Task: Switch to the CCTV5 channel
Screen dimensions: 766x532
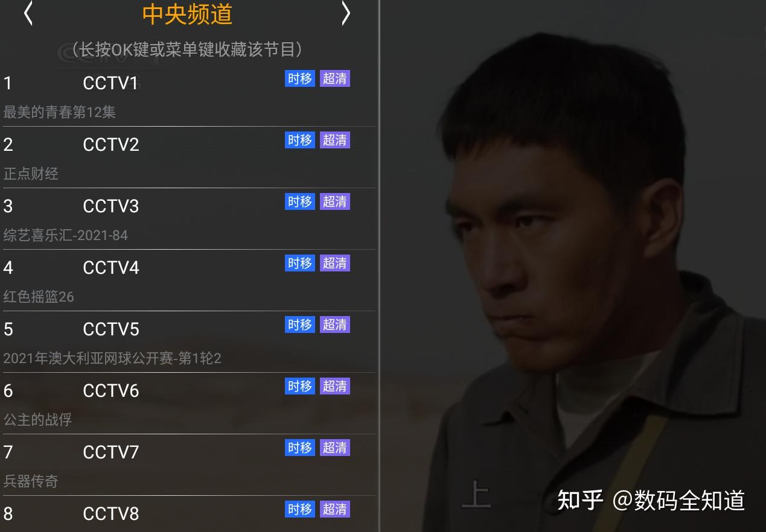Action: [188, 342]
